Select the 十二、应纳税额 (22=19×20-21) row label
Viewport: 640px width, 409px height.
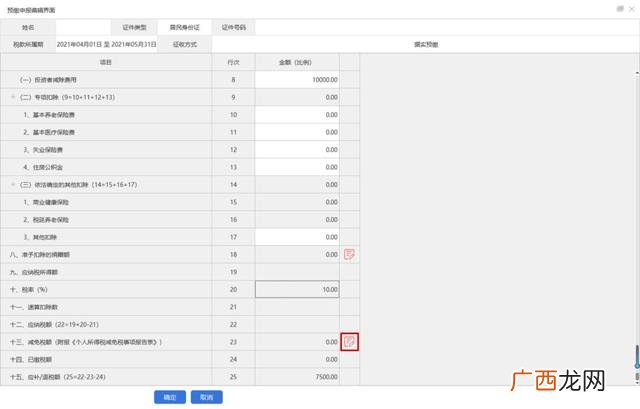pyautogui.click(x=54, y=324)
